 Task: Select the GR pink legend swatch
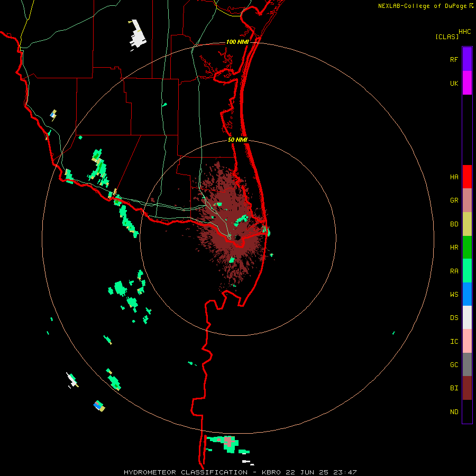click(467, 200)
